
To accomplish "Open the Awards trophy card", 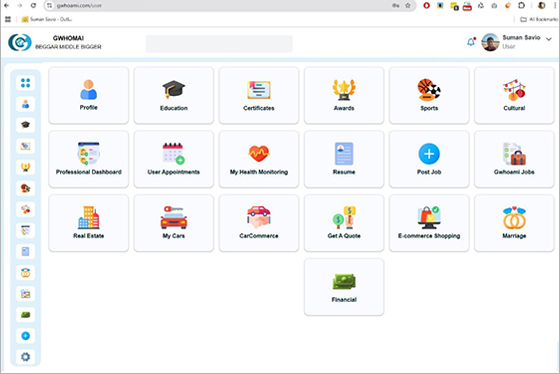I will pyautogui.click(x=344, y=95).
